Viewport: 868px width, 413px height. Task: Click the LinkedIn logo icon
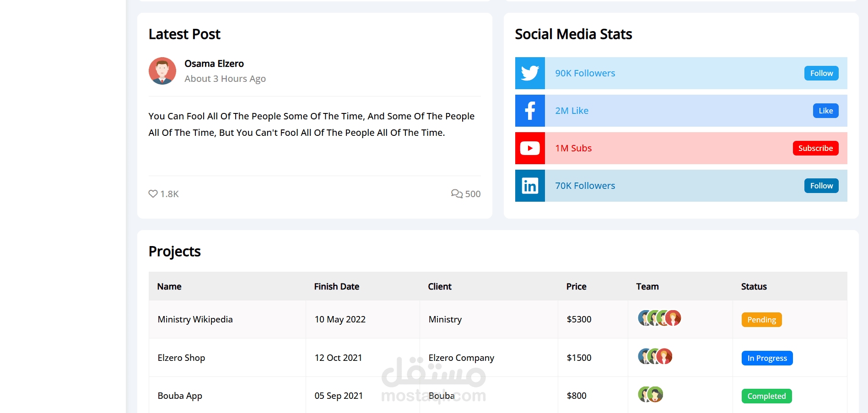[x=530, y=186]
